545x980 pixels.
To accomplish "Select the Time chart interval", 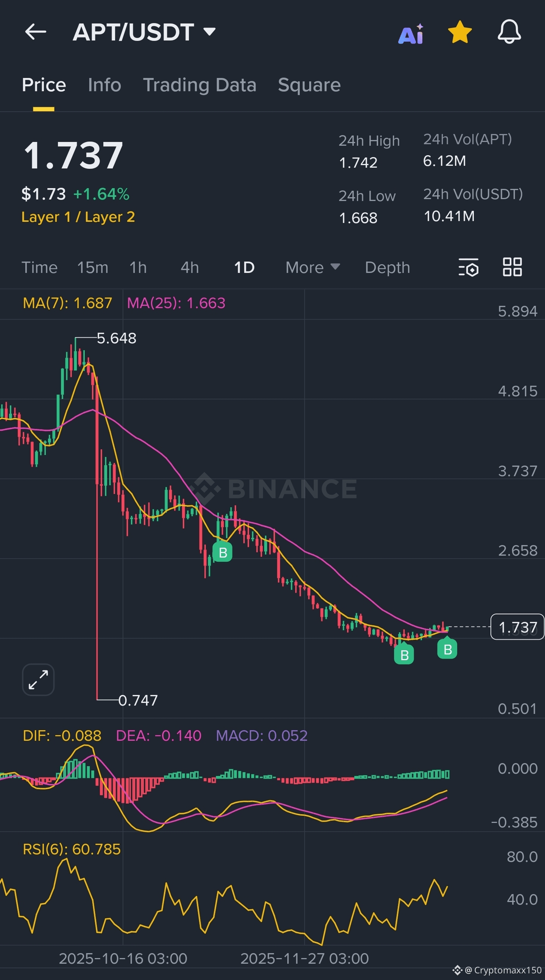I will [x=39, y=268].
